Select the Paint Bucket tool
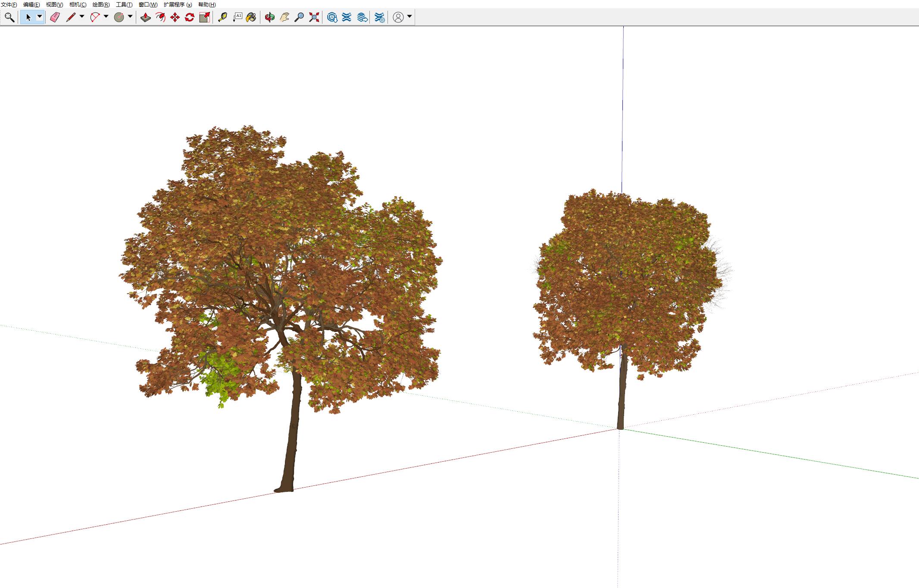Image resolution: width=919 pixels, height=588 pixels. tap(251, 17)
